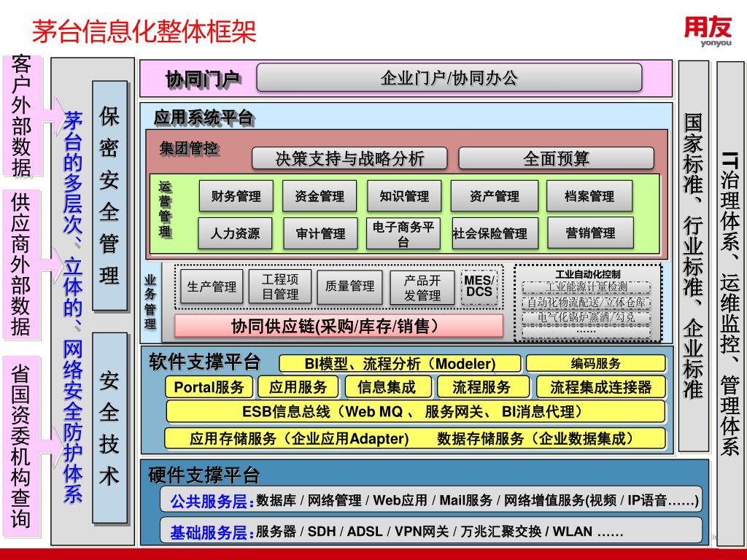Click the ESB信息总线 bar
The image size is (747, 560).
tap(415, 411)
